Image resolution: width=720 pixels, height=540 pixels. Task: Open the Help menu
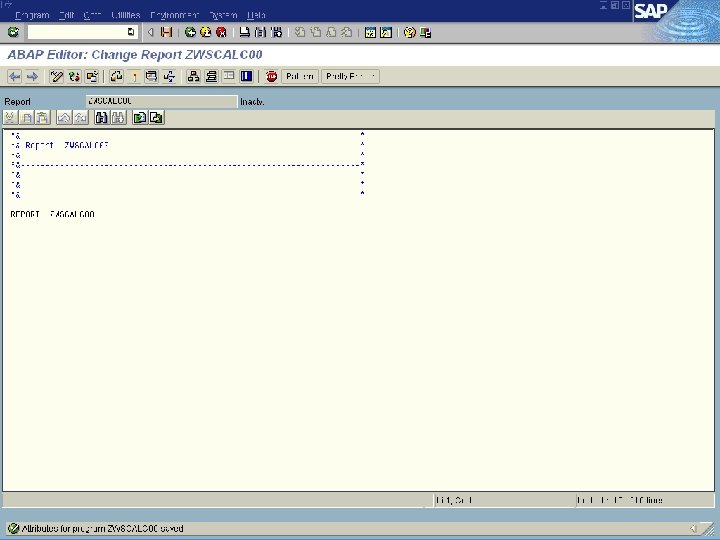pyautogui.click(x=256, y=15)
